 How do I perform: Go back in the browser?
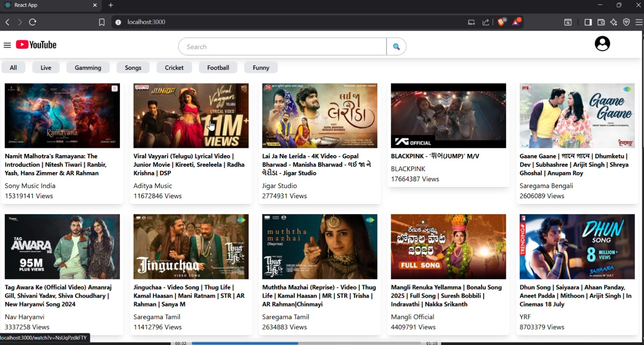7,22
